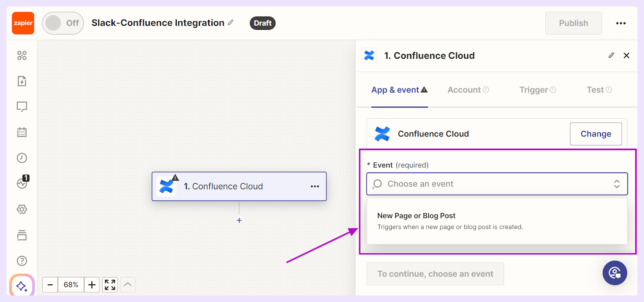Screen dimensions: 644x302
Task: Click the Confluence Cloud app name in card
Action: coord(433,134)
